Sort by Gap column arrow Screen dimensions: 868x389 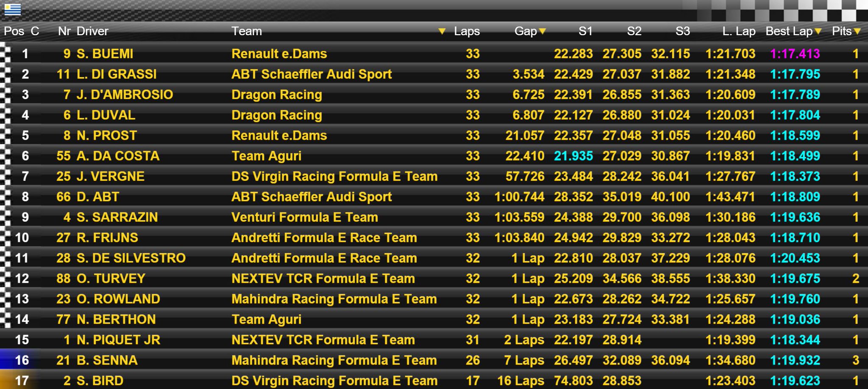pos(542,31)
